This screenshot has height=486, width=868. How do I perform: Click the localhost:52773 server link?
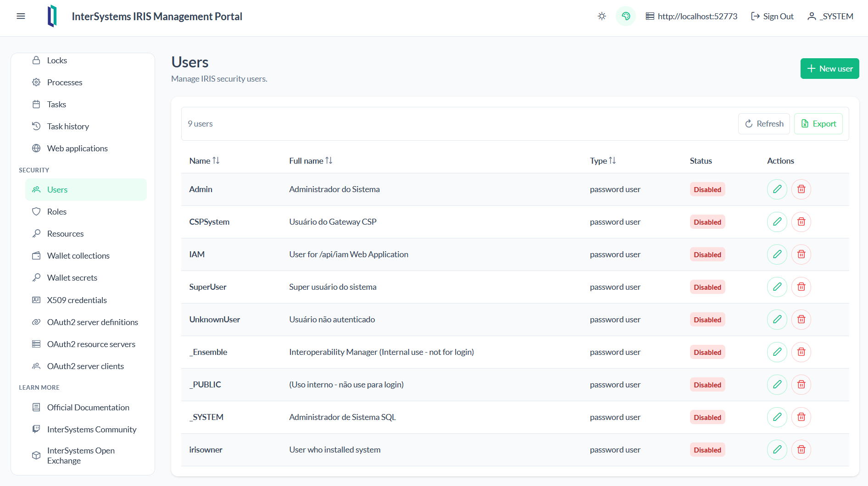point(691,17)
